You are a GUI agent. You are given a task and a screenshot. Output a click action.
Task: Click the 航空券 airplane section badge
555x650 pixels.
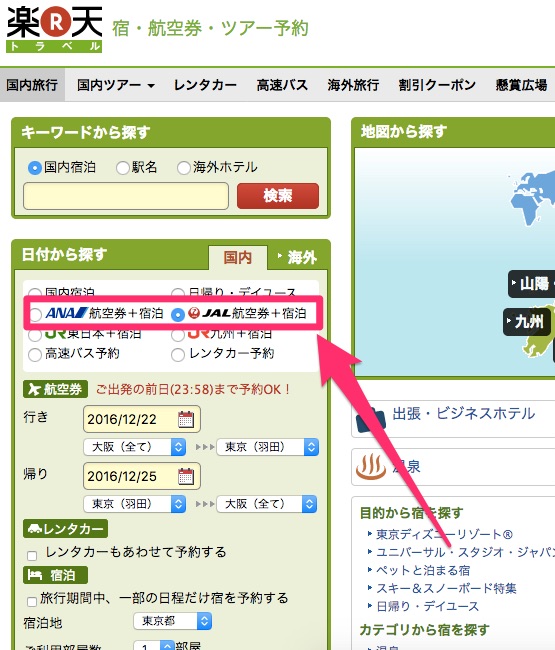[x=55, y=389]
